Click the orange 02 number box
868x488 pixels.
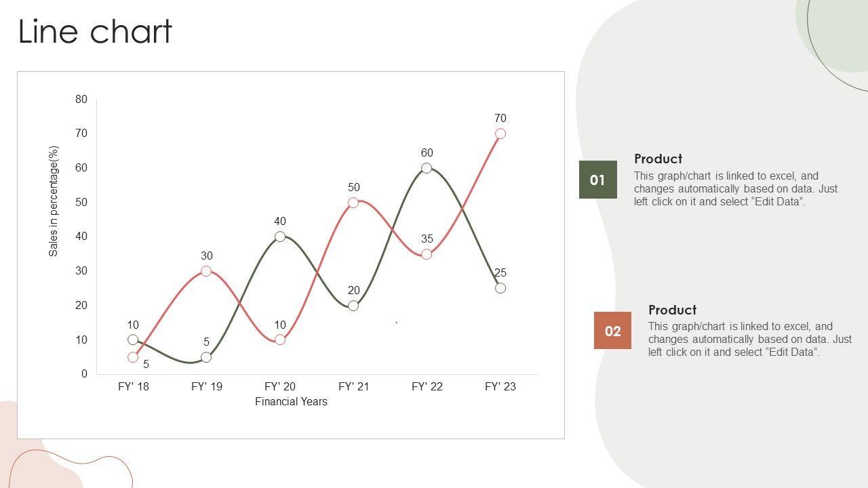pyautogui.click(x=612, y=331)
